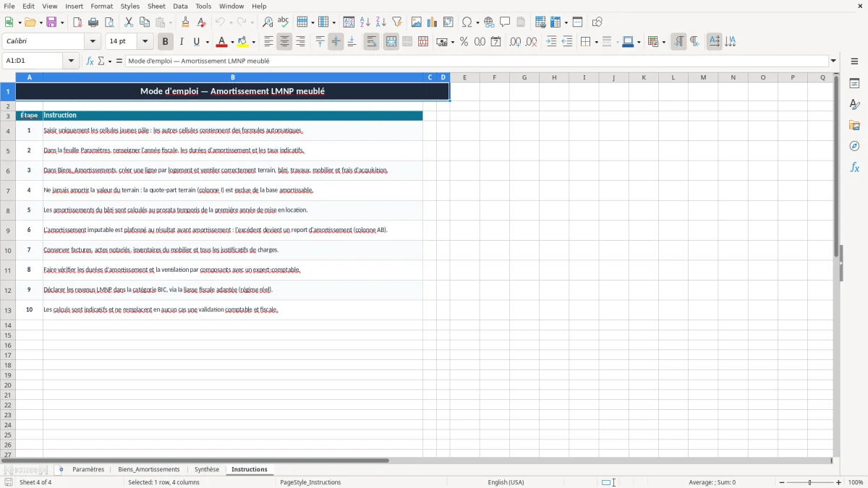Open the font size dropdown
This screenshot has width=868, height=488.
[x=145, y=42]
